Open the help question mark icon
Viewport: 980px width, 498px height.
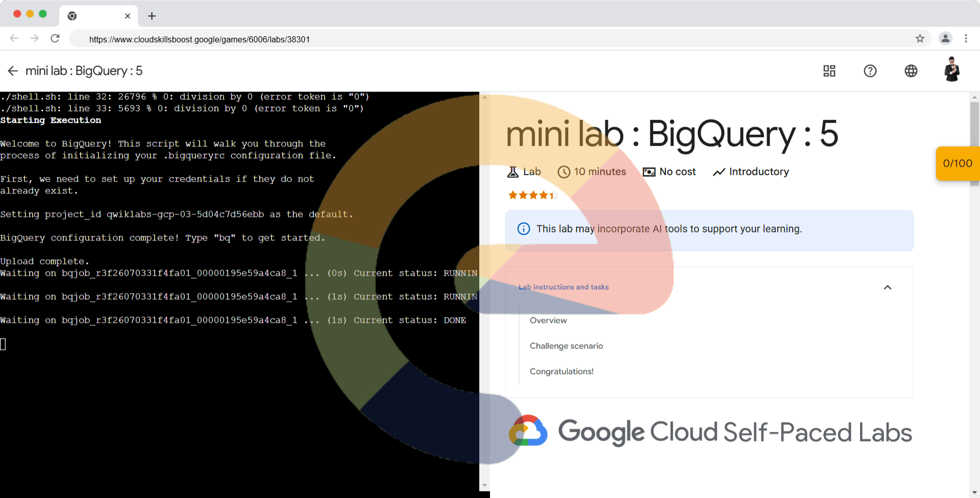(870, 71)
